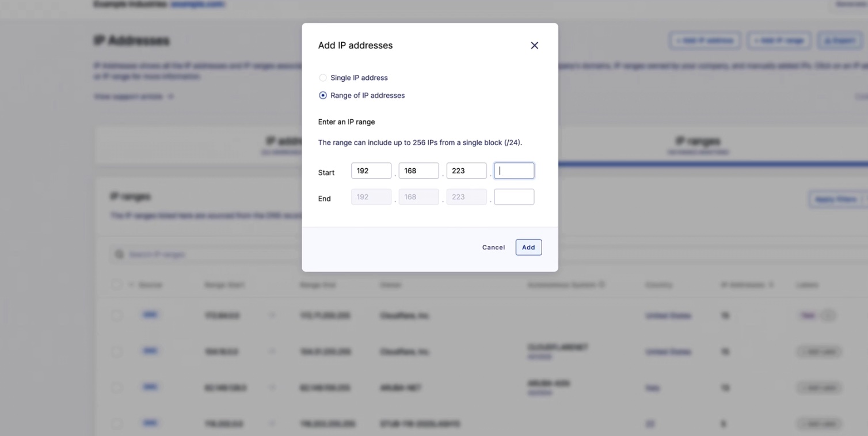Click the Start third octet field showing 223
This screenshot has height=436, width=868.
click(466, 170)
